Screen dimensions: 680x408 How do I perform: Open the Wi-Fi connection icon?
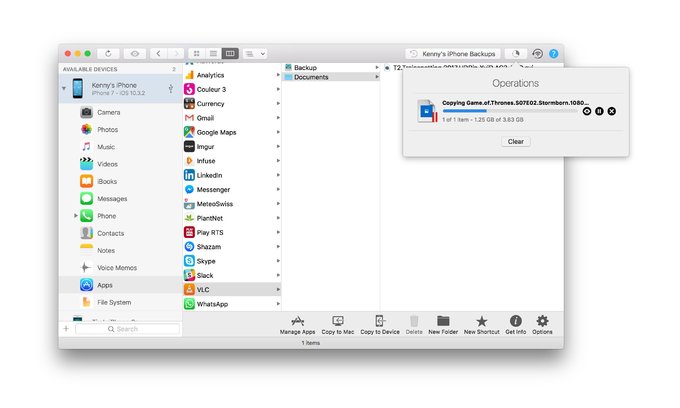pyautogui.click(x=537, y=53)
